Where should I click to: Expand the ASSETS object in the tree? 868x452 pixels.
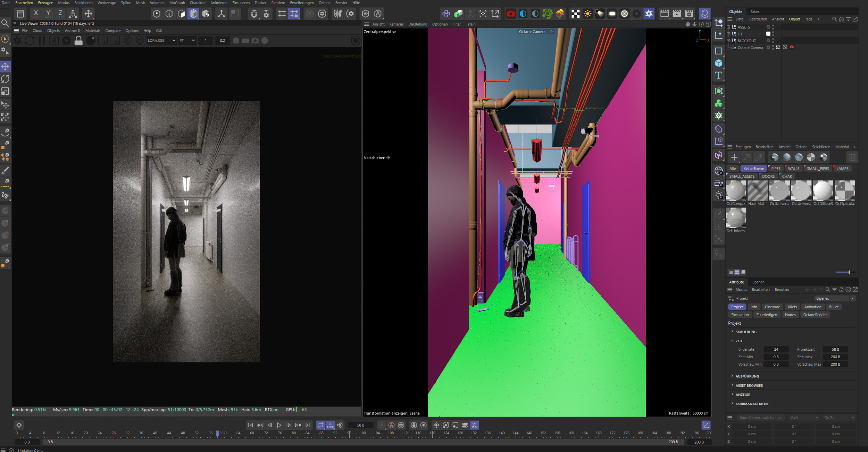click(728, 27)
